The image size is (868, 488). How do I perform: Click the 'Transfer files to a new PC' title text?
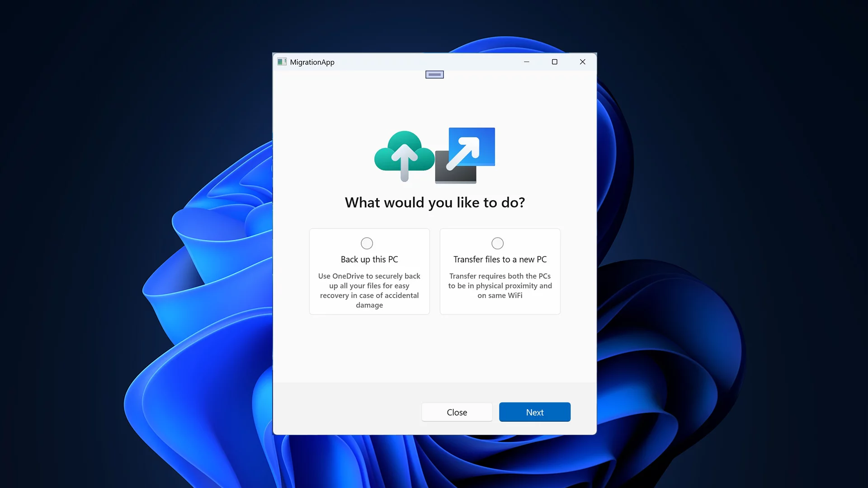tap(500, 259)
